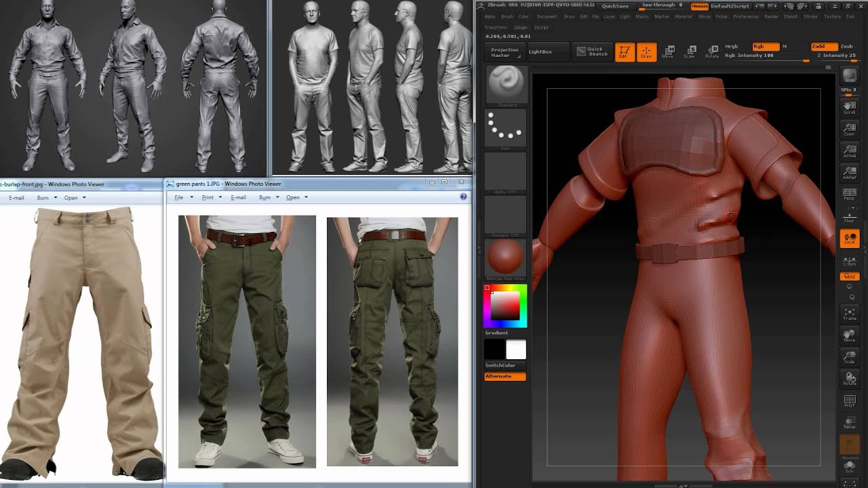This screenshot has height=488, width=868.
Task: Click the black secondary color swatch
Action: click(494, 350)
